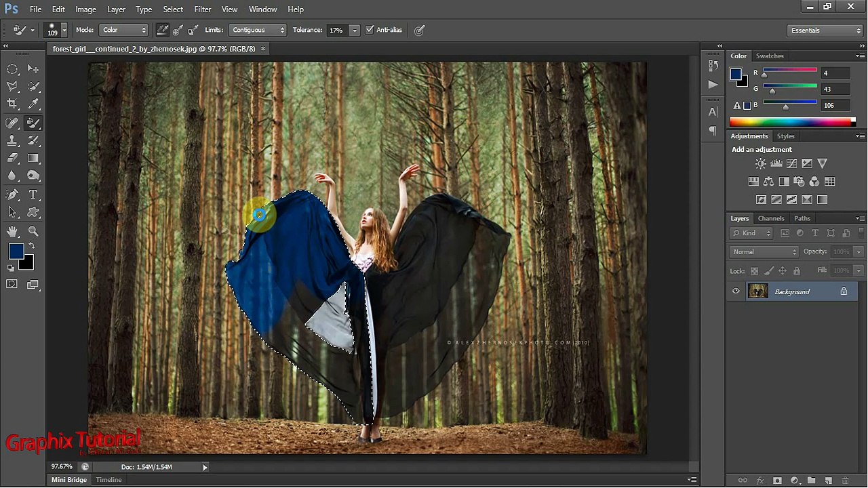The image size is (868, 488).
Task: Hide the Background layer visibility eye
Action: click(736, 291)
